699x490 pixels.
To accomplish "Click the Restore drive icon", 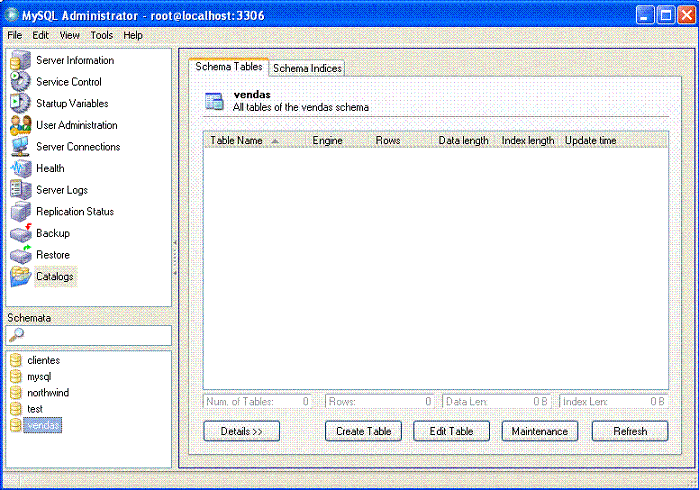I will click(21, 255).
